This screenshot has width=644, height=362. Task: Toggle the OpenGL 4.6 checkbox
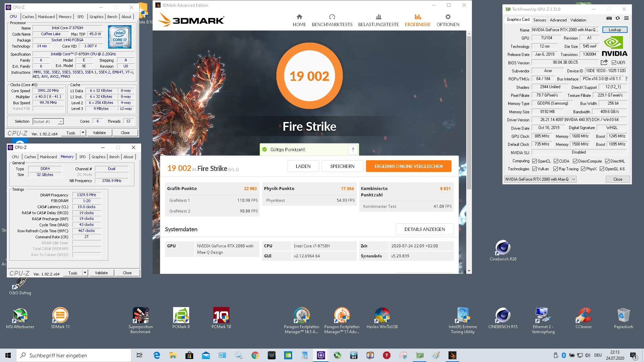click(602, 169)
